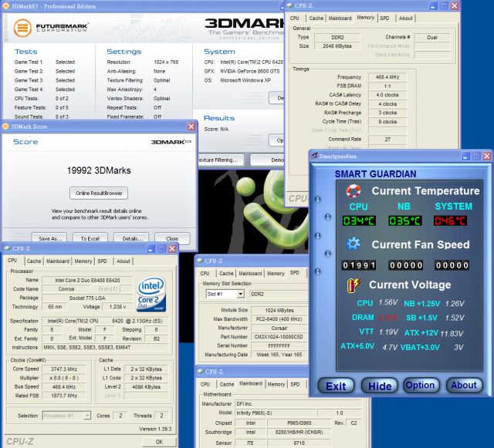Image resolution: width=494 pixels, height=448 pixels.
Task: Select Memory tab in CPU-Z Mainboard window
Action: coord(276,384)
